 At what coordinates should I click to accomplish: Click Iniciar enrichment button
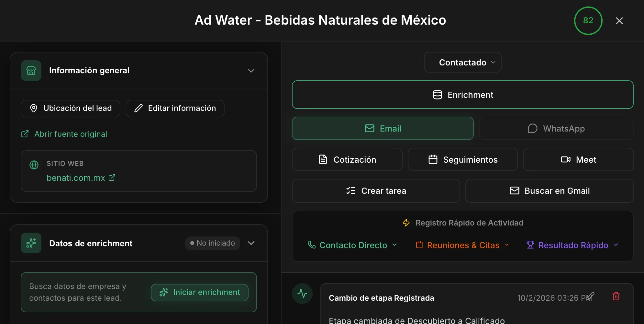(200, 292)
